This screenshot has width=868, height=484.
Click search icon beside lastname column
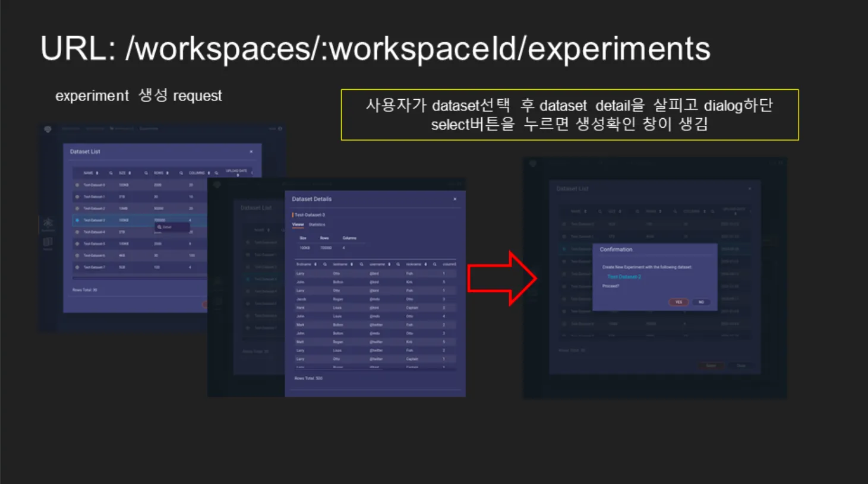pos(361,264)
